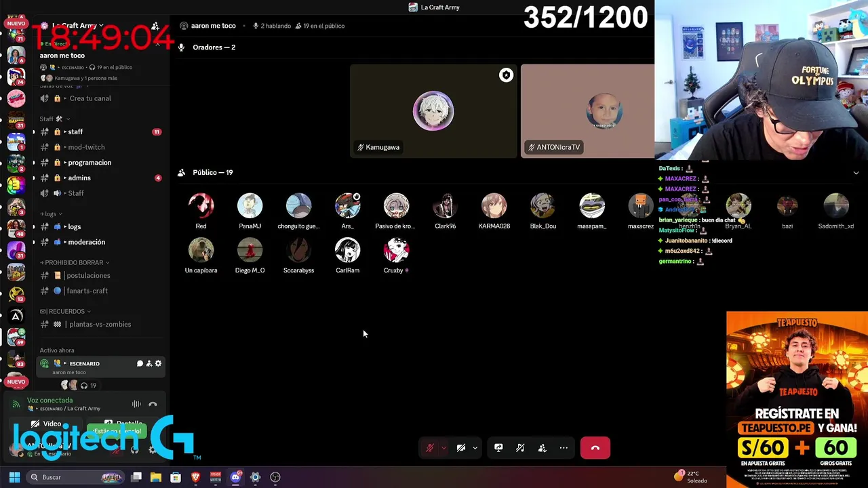Disconnect with the red hang-up button
Viewport: 868px width, 488px height.
[595, 448]
